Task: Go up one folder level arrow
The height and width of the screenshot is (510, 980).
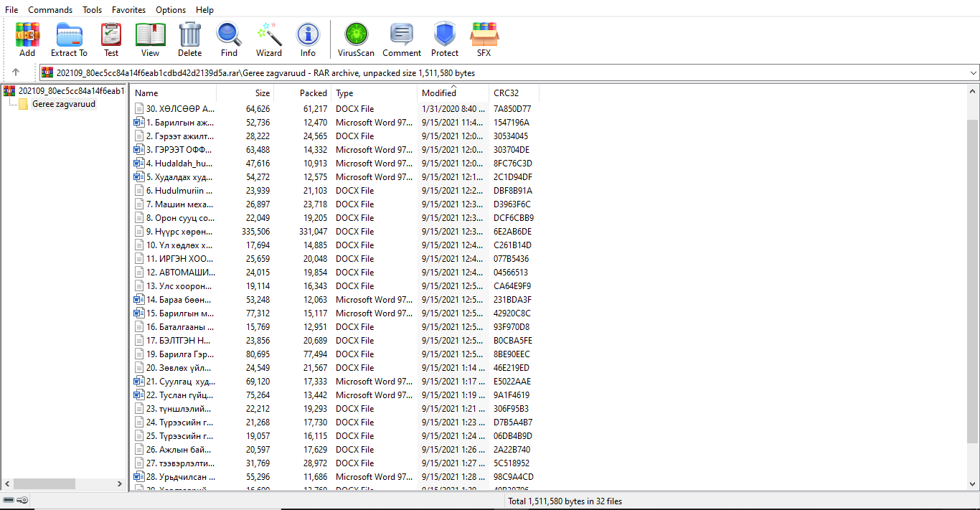Action: tap(16, 72)
